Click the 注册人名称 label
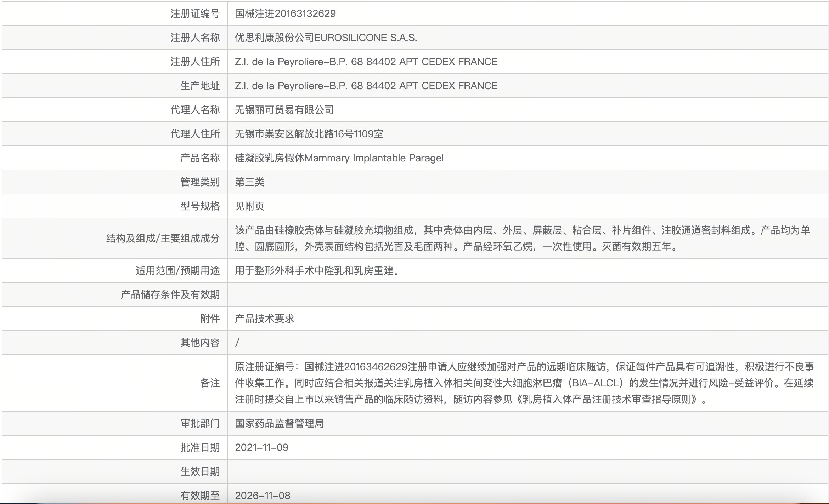The width and height of the screenshot is (829, 504). coord(195,38)
